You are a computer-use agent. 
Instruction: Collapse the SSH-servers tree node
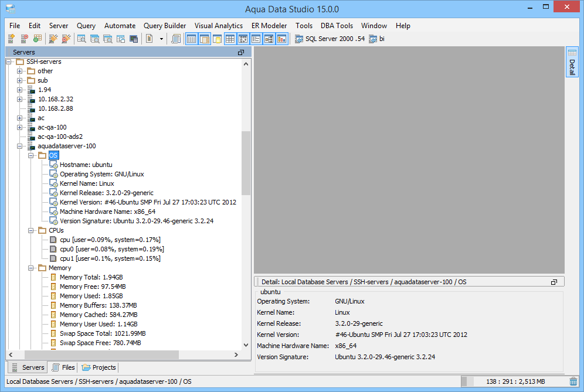point(9,62)
